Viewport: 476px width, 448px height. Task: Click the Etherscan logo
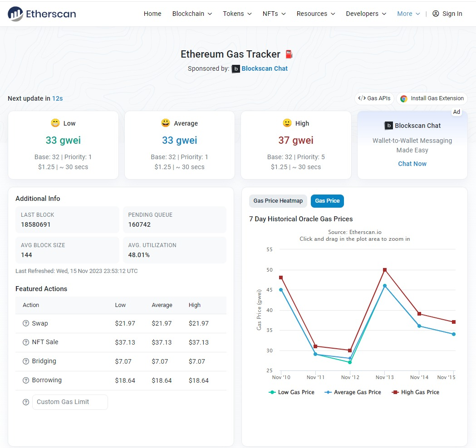42,14
